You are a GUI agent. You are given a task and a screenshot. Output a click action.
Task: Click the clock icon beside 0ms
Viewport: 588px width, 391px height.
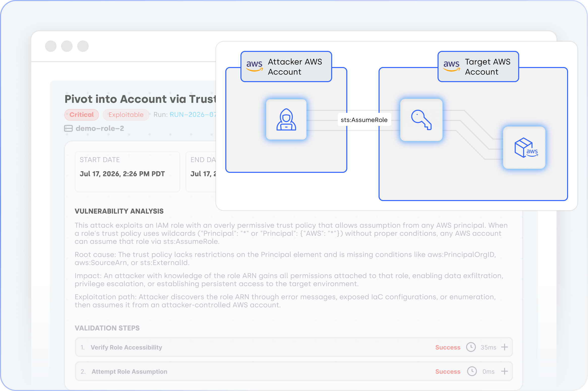tap(472, 371)
